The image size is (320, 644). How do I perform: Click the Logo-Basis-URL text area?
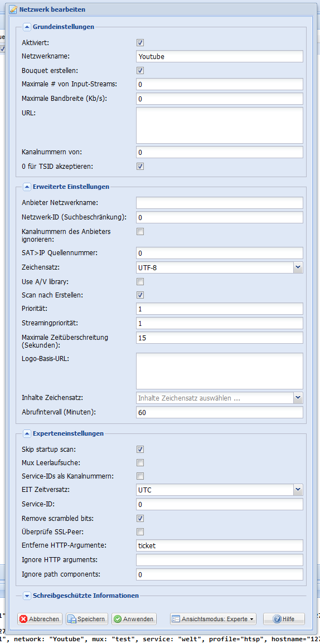219,371
